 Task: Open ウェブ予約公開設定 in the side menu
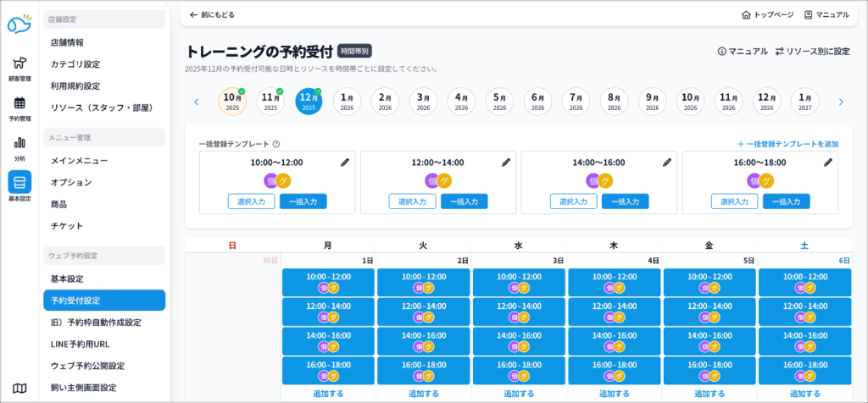(x=87, y=366)
